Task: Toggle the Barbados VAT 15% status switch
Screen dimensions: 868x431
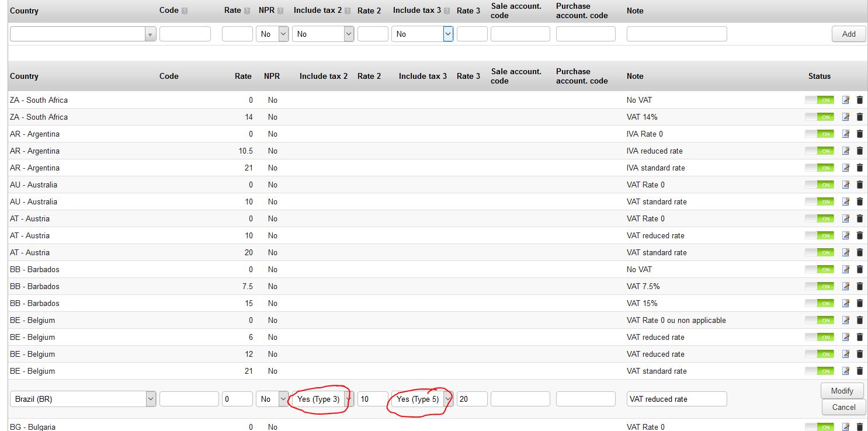Action: click(x=819, y=303)
